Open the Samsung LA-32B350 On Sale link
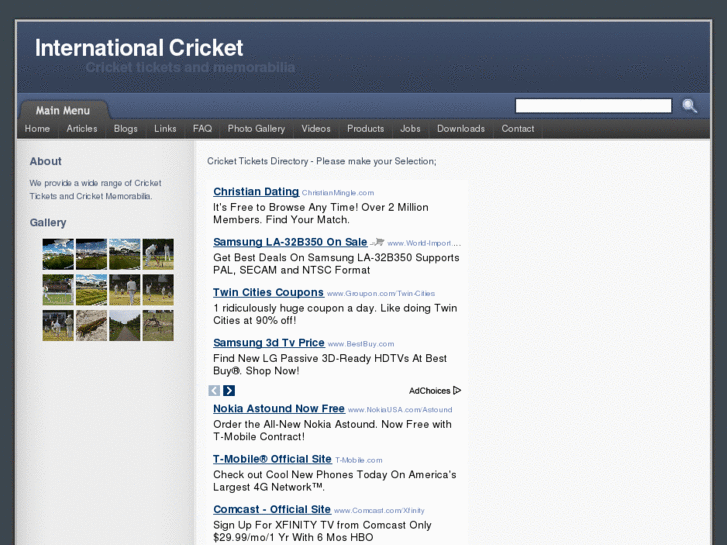The image size is (727, 545). [x=290, y=242]
